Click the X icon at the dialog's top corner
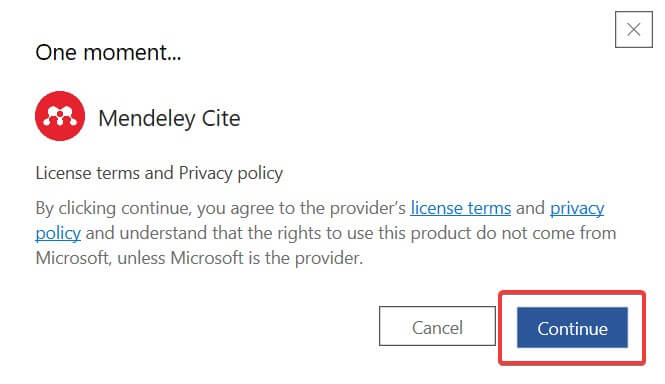Viewport: 665px width, 384px height. tap(634, 29)
